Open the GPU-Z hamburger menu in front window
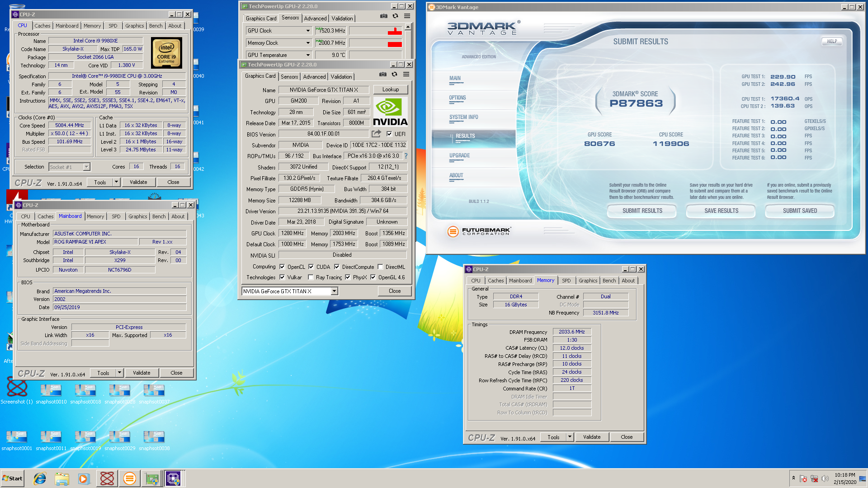The image size is (868, 488). coord(406,75)
